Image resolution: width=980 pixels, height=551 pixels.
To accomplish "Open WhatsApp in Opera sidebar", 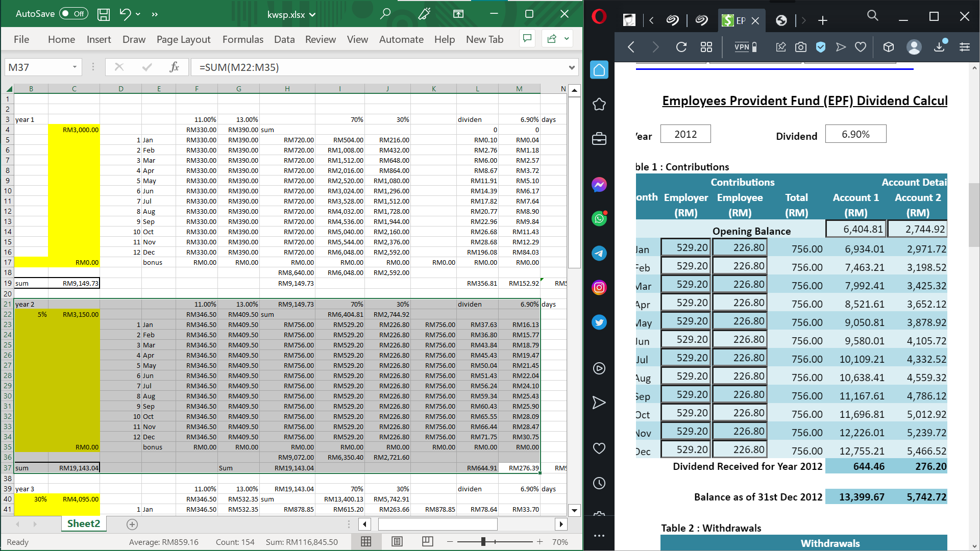I will point(599,219).
